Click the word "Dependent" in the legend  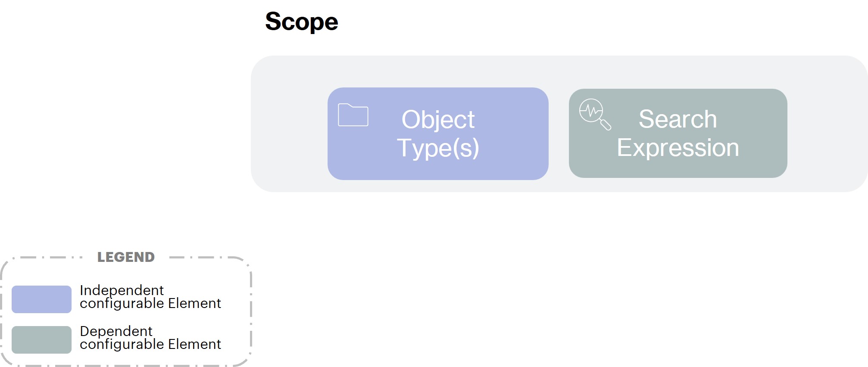(116, 331)
